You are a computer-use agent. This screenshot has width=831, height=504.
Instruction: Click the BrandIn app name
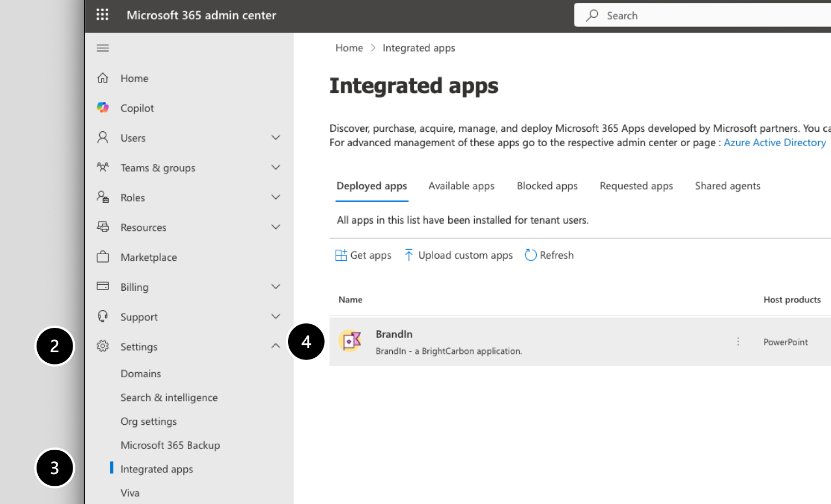point(394,334)
